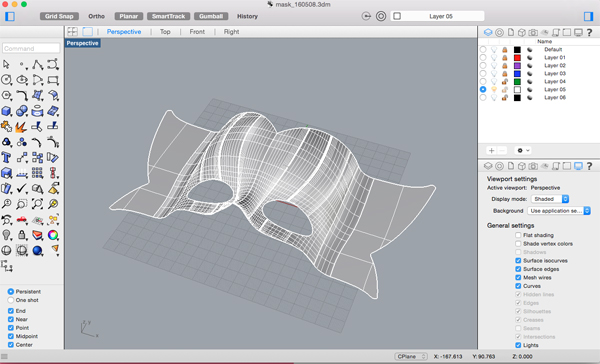Open the Display mode dropdown

pos(550,199)
